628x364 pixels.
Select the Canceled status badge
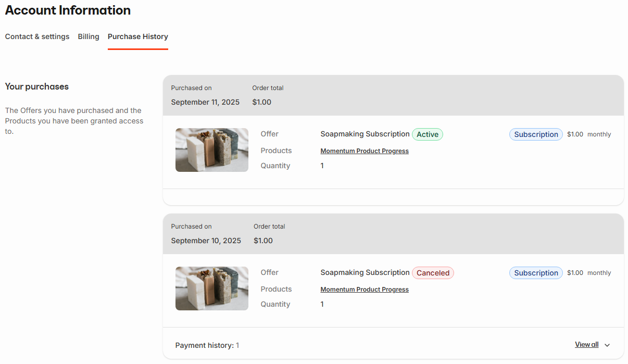click(x=433, y=272)
